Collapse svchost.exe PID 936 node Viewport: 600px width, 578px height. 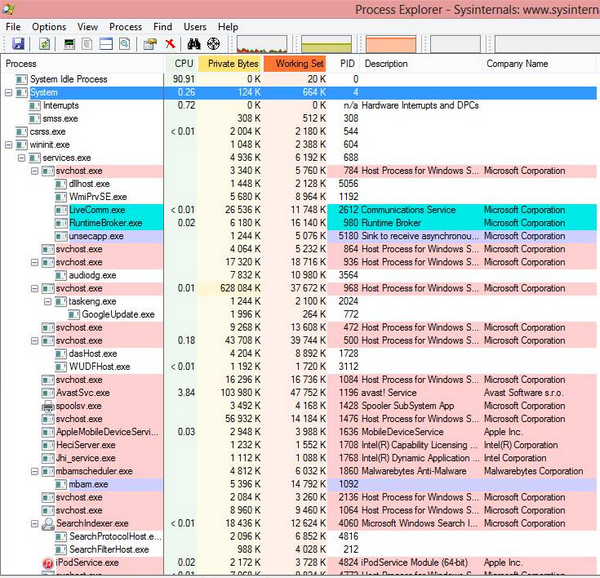coord(34,262)
